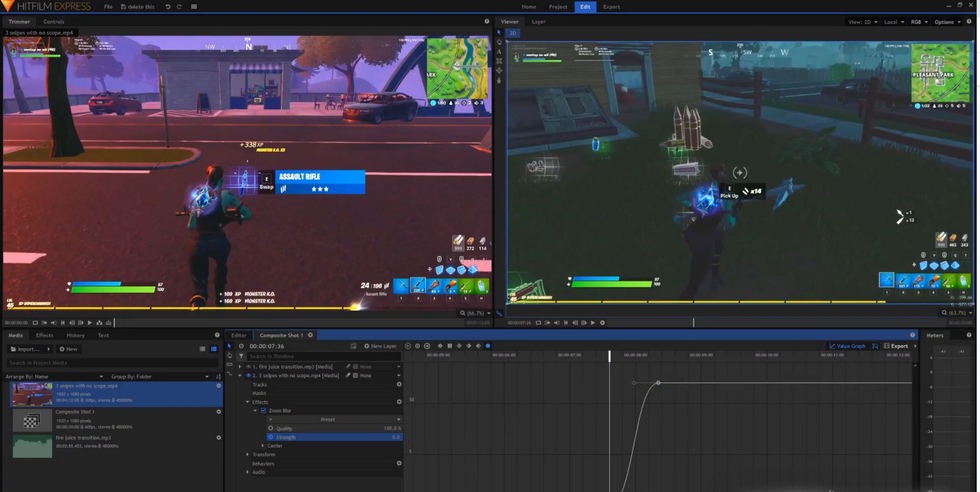
Task: Switch to the Export tab at top
Action: [x=611, y=7]
